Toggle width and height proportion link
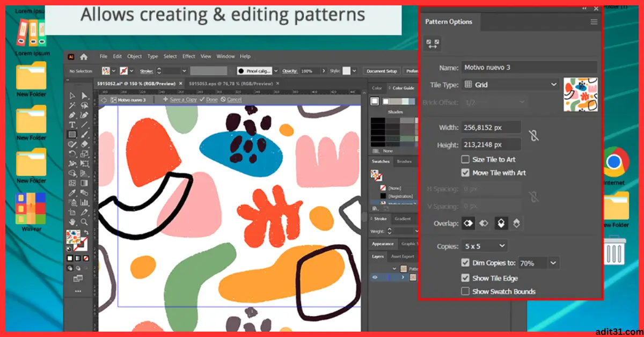 [x=533, y=135]
